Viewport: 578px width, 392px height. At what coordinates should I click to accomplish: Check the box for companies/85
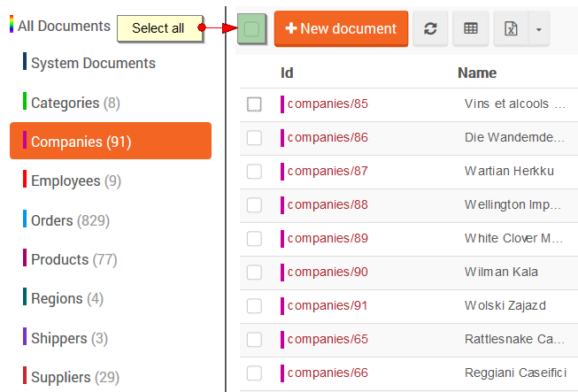coord(254,104)
